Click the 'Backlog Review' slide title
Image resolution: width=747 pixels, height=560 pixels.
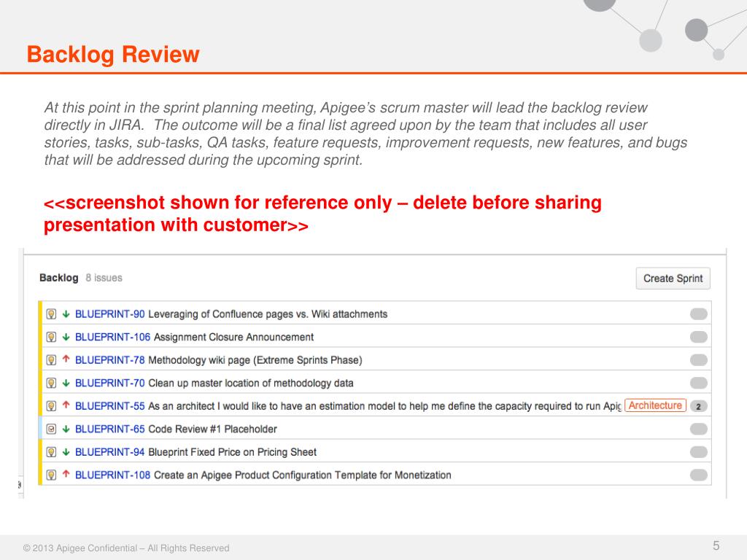(113, 54)
